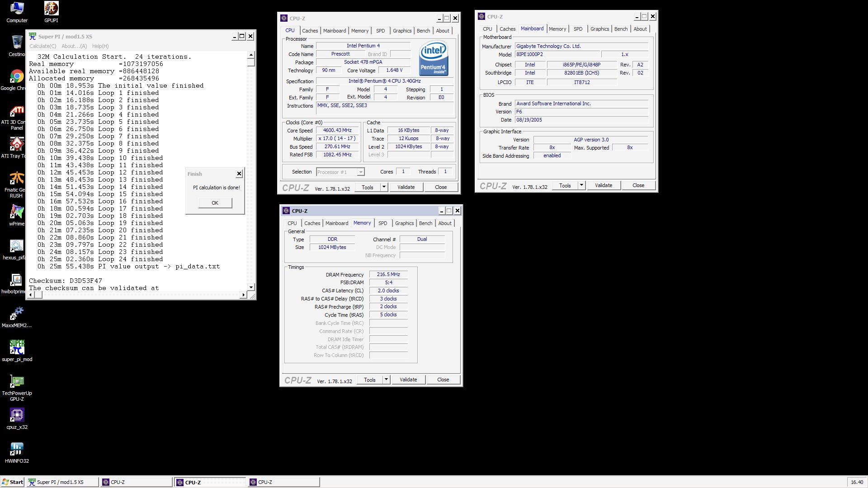Image resolution: width=868 pixels, height=488 pixels.
Task: Click taskbar clock showing 16.40
Action: tap(857, 482)
